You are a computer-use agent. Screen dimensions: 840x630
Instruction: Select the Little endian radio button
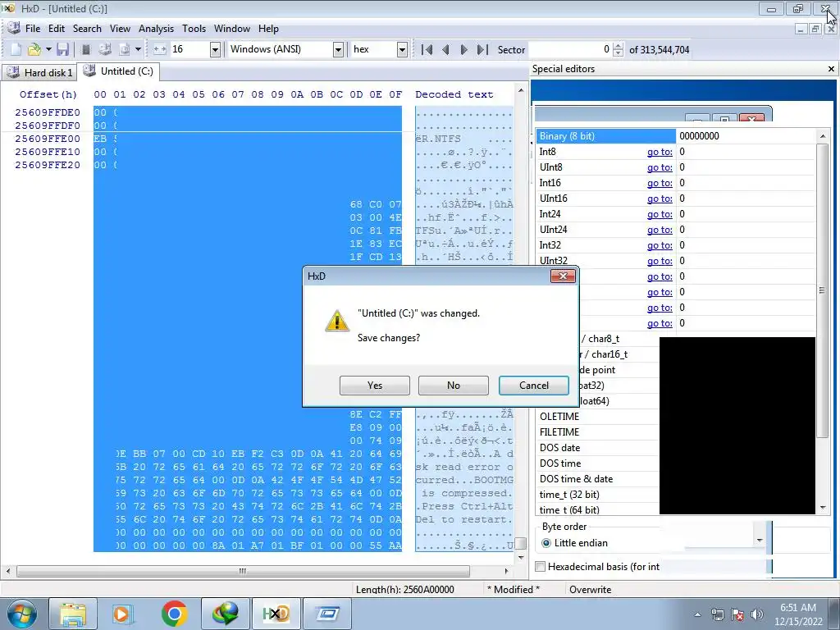[546, 543]
